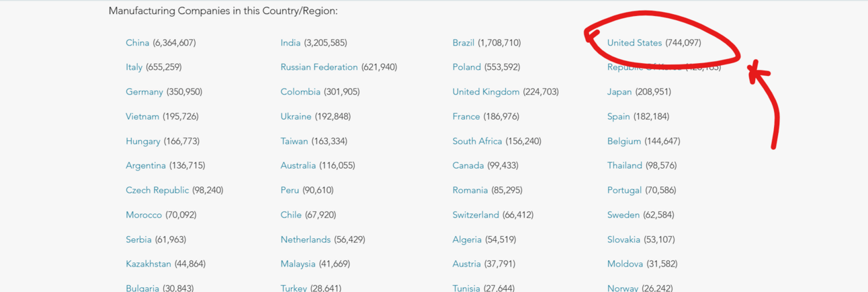
Task: Open the United Kingdom link
Action: tap(486, 92)
